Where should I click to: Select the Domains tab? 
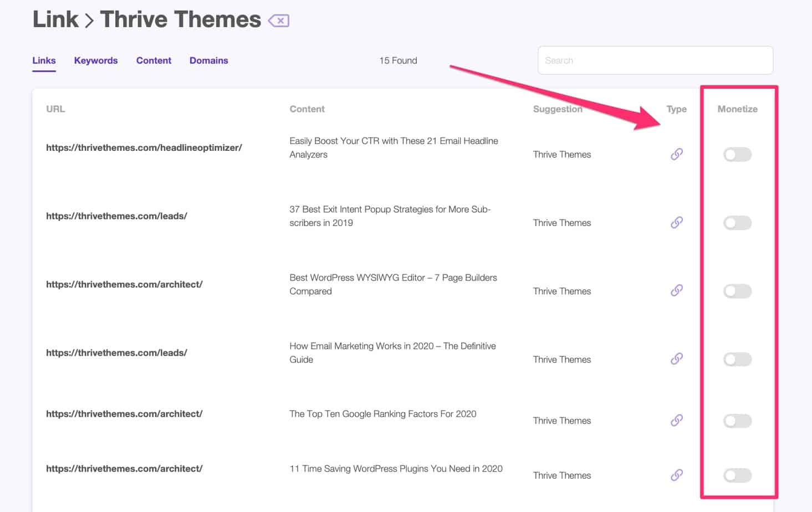click(208, 60)
